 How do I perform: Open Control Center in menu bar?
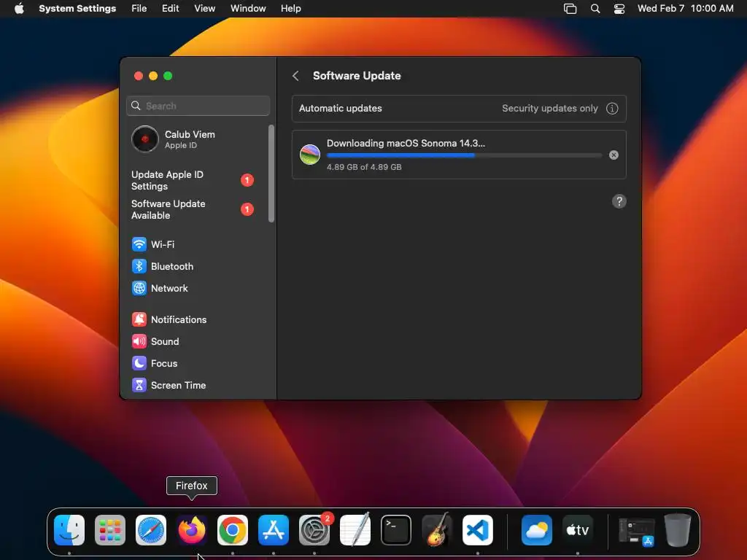tap(619, 9)
